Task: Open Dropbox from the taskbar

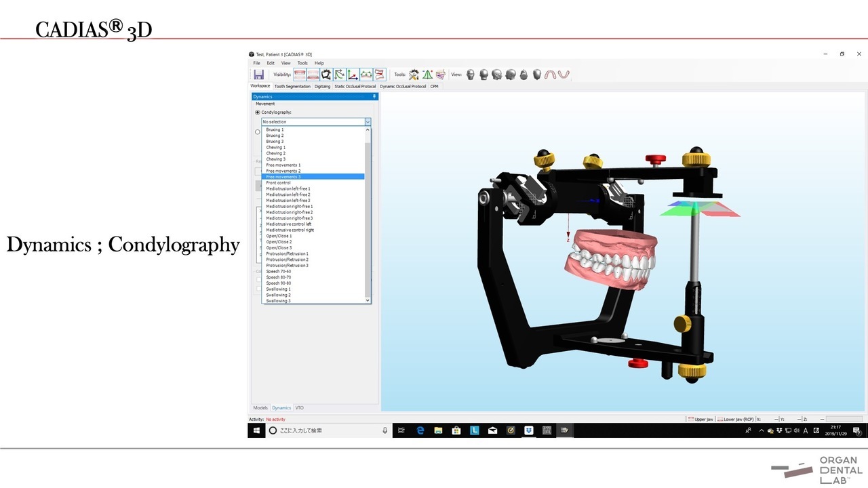Action: 529,430
